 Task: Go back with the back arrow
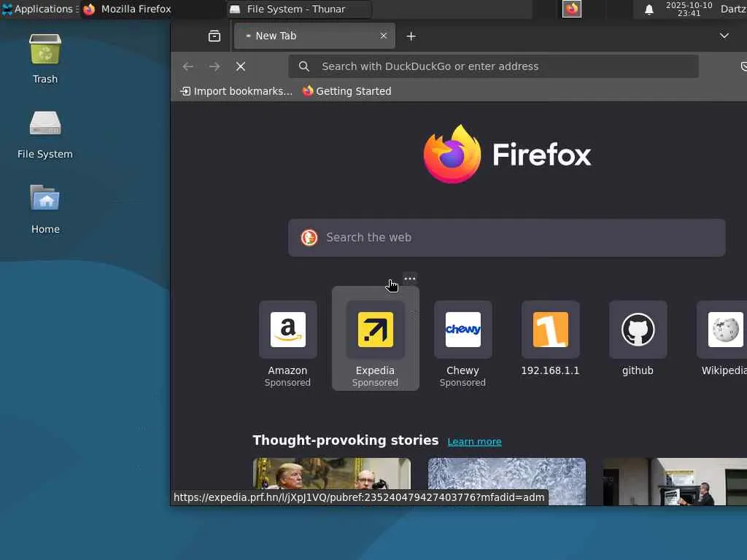pyautogui.click(x=187, y=66)
